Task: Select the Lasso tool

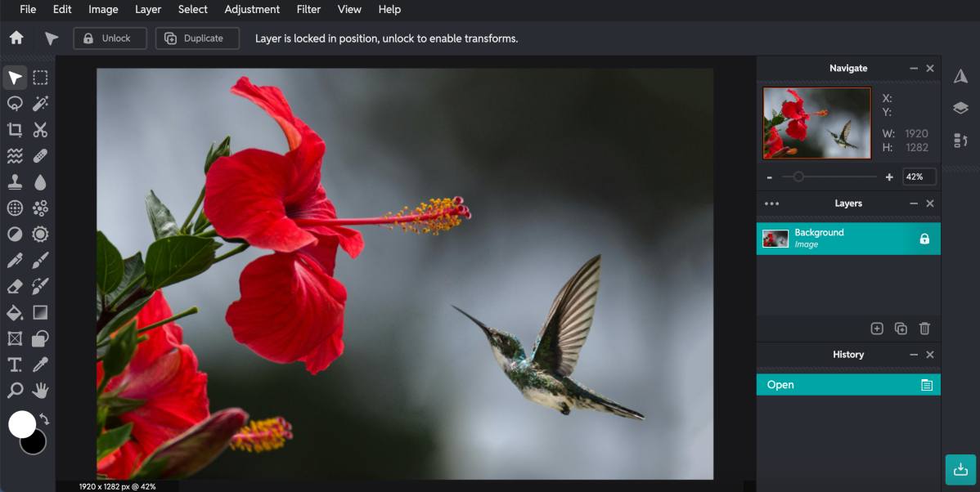Action: pos(14,104)
